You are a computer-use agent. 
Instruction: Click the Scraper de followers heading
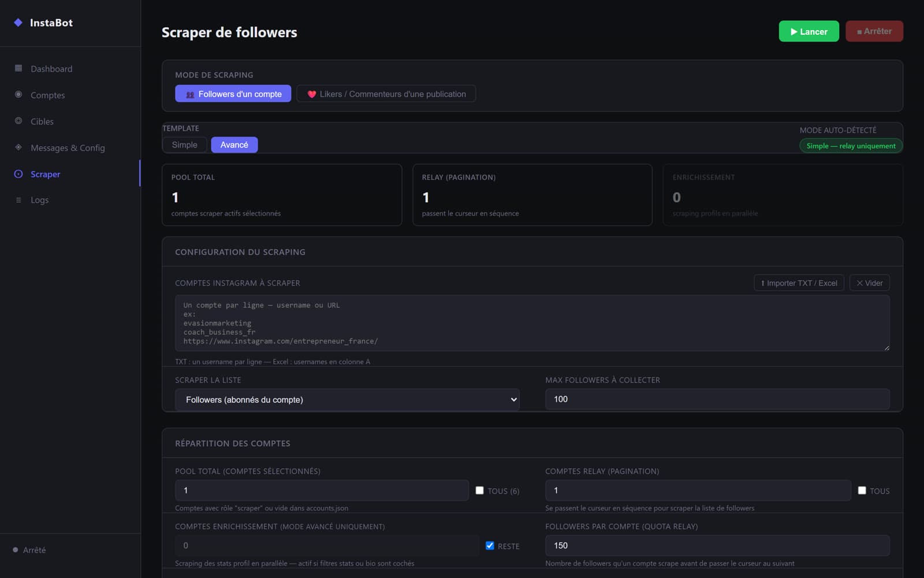coord(229,32)
